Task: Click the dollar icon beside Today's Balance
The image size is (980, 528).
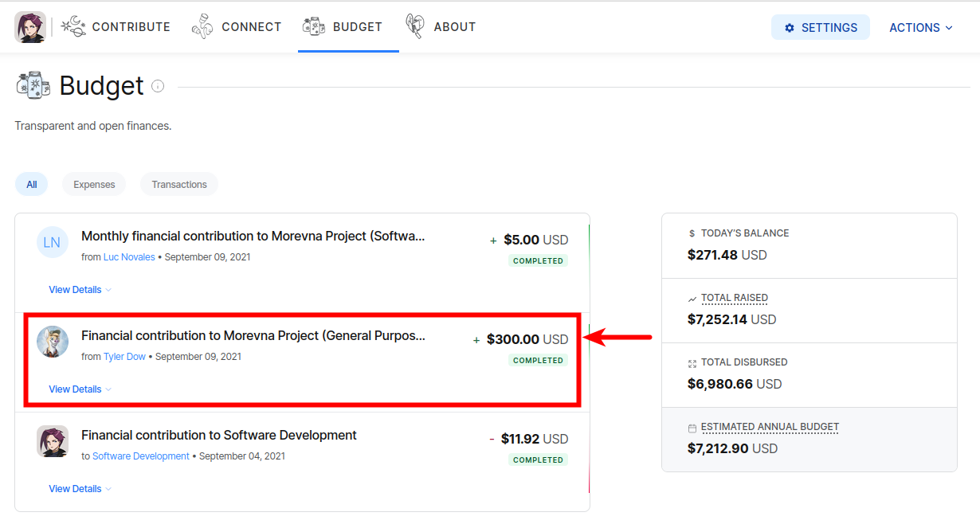Action: click(x=692, y=233)
